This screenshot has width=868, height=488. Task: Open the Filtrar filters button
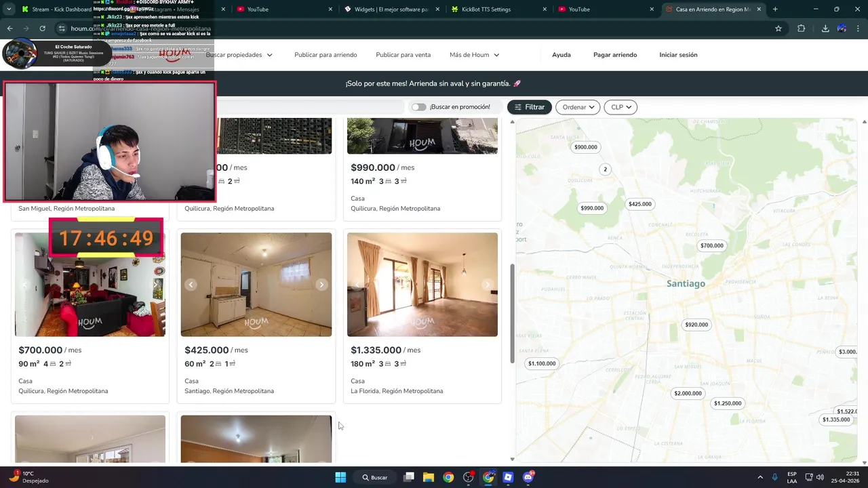[530, 107]
